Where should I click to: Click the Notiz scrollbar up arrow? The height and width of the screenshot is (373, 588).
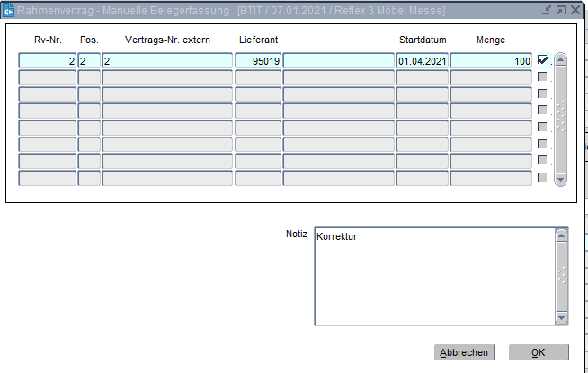click(x=561, y=236)
